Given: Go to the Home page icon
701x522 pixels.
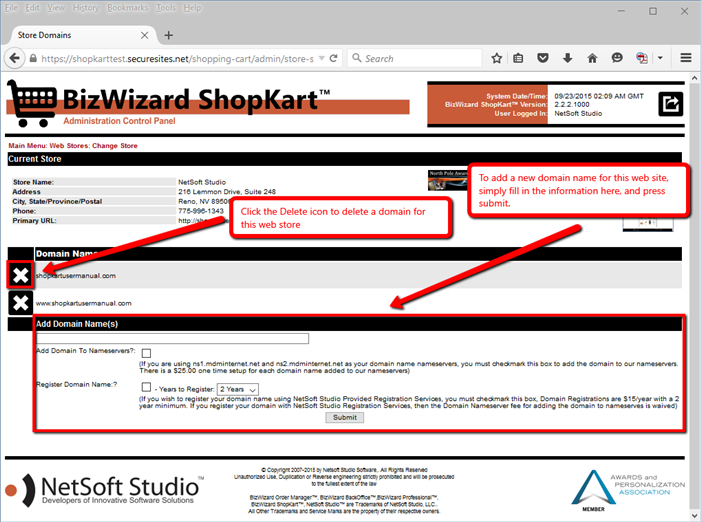Looking at the screenshot, I should 592,58.
